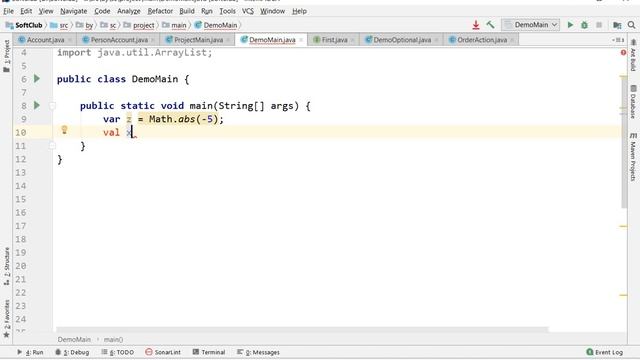
Task: Click the DemoMain class breadcrumb in navigation bar
Action: tap(216, 25)
